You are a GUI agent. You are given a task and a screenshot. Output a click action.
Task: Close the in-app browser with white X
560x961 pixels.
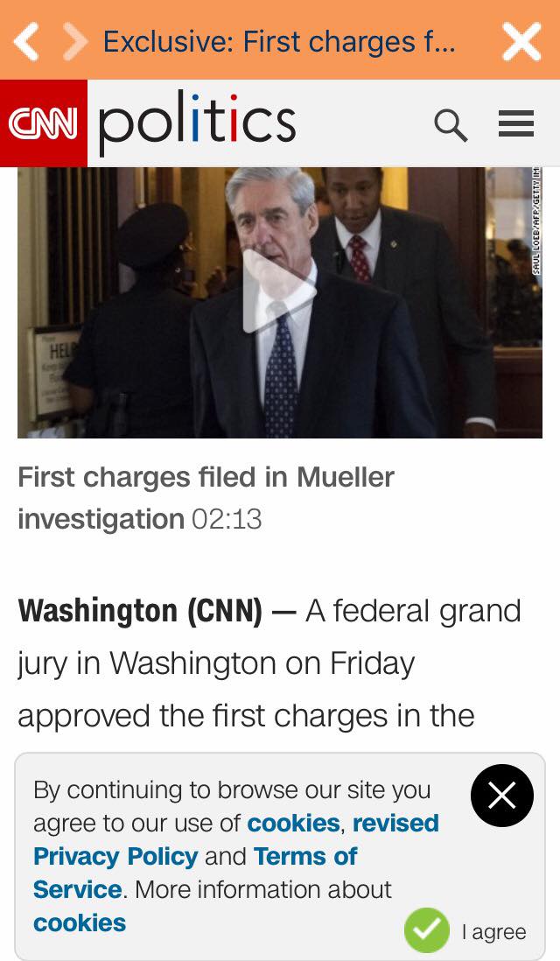[x=521, y=41]
